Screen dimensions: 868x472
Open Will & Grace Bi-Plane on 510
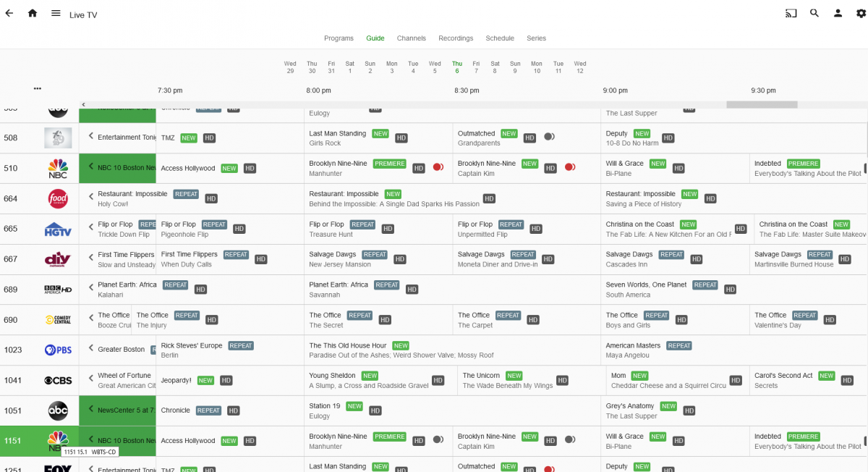[675, 168]
